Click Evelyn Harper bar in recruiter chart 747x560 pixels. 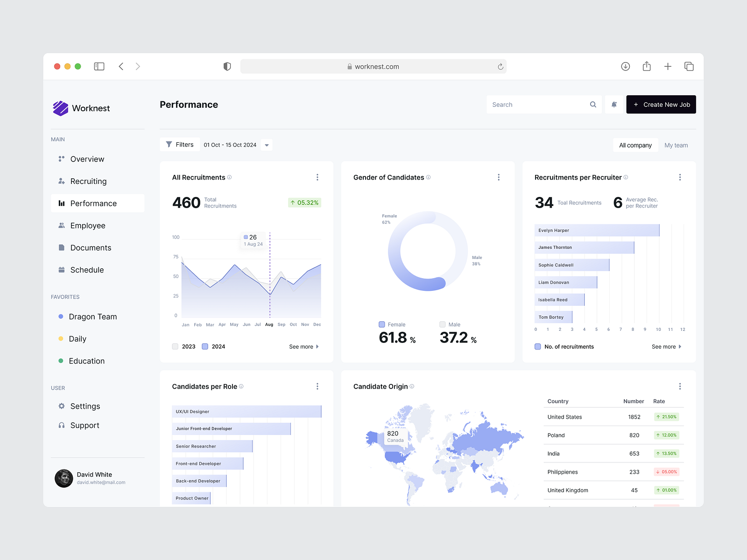597,230
